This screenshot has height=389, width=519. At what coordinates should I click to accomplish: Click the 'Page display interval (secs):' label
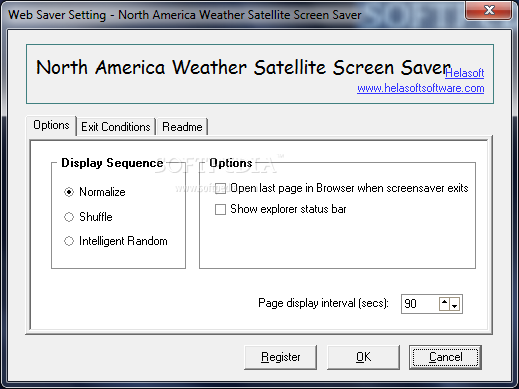tap(323, 303)
